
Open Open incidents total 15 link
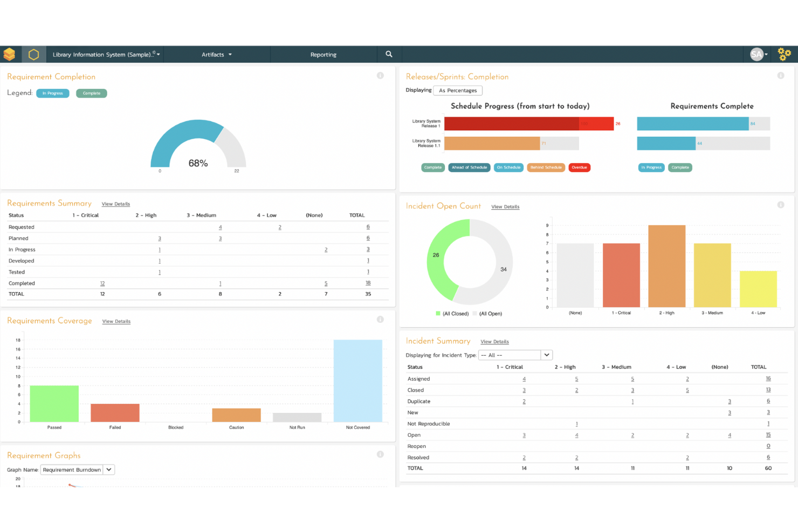coord(768,435)
